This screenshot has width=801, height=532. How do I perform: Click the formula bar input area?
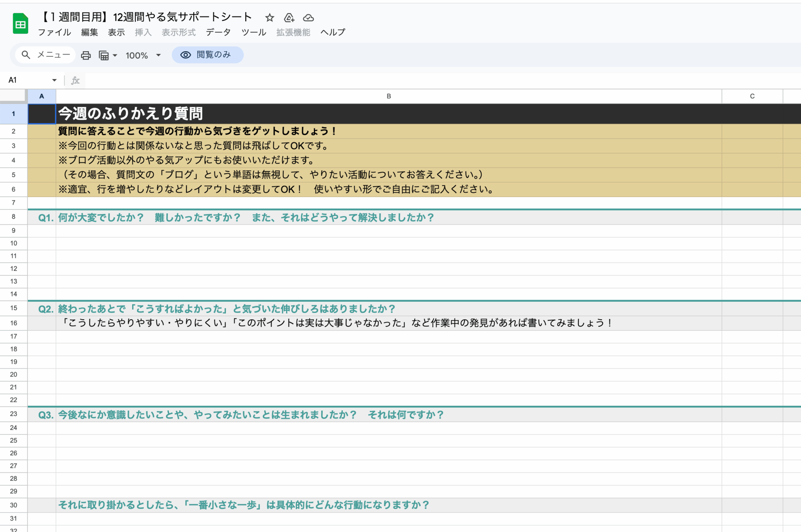click(x=443, y=80)
